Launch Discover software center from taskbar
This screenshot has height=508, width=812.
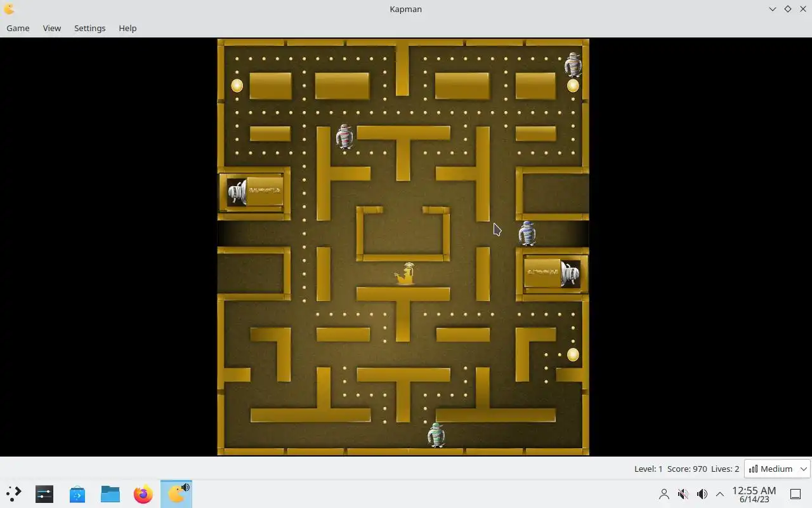(77, 494)
